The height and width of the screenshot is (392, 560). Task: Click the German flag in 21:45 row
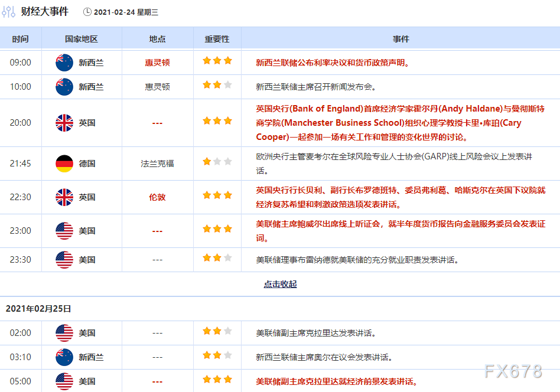[x=64, y=164]
